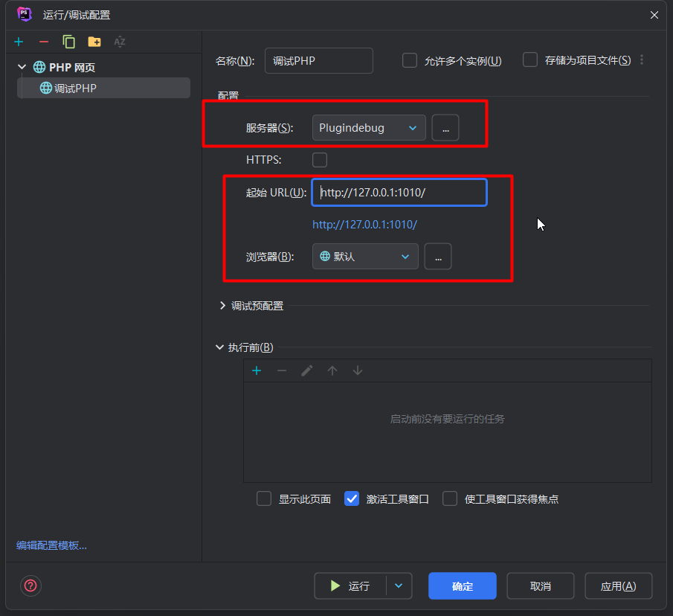Open the kebab menu beside 存储为项目文件
This screenshot has height=616, width=673.
click(x=642, y=60)
